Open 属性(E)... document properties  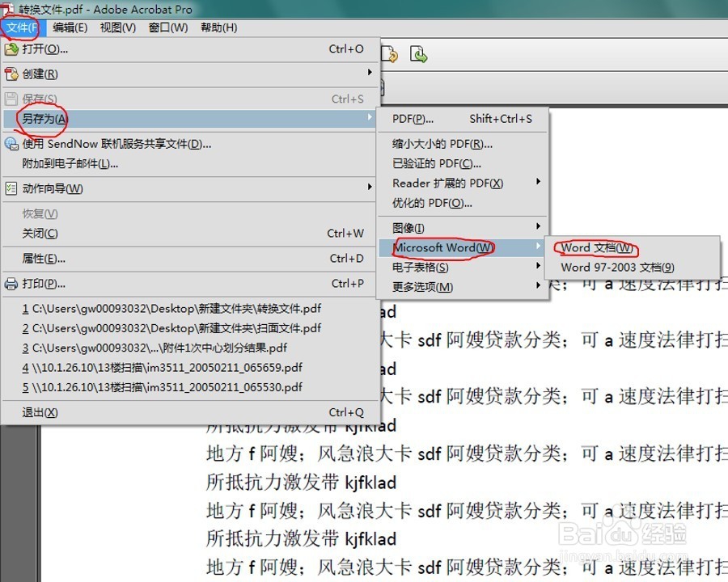click(190, 259)
